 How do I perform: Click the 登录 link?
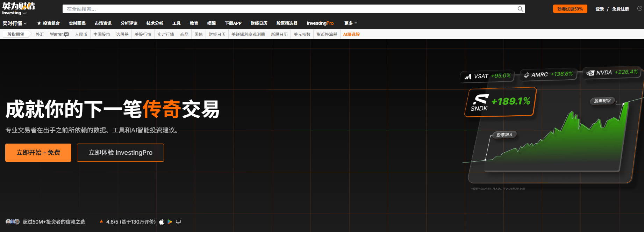(x=600, y=9)
